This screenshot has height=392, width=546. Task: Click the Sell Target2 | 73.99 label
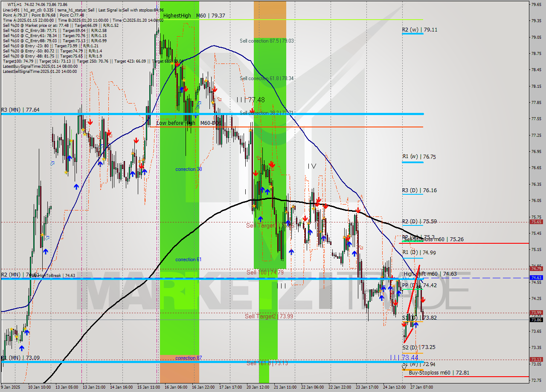[269, 316]
